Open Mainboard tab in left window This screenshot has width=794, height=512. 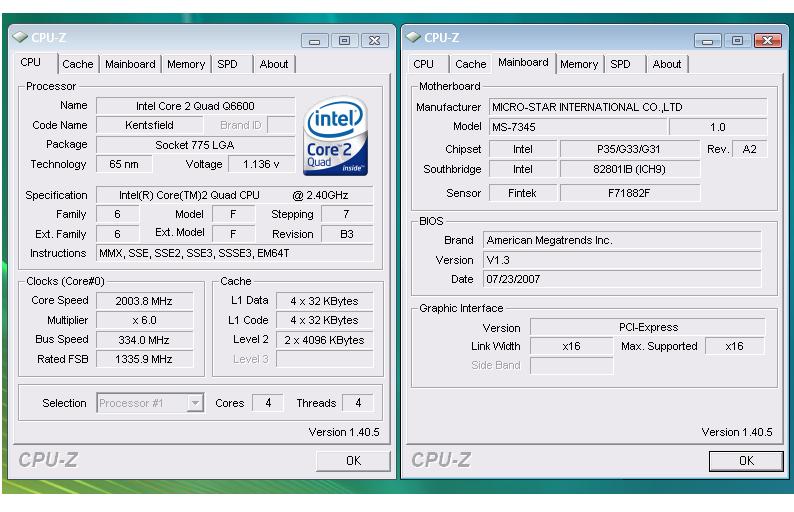coord(130,64)
